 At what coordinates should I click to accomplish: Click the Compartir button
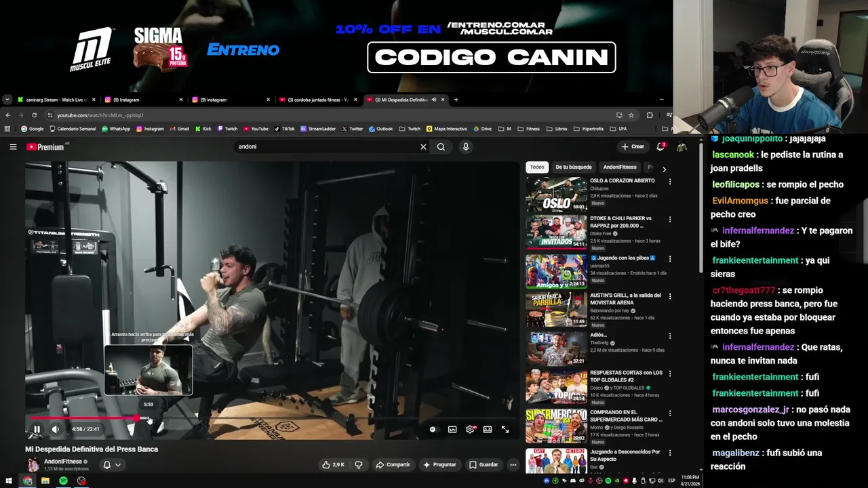coord(393,464)
